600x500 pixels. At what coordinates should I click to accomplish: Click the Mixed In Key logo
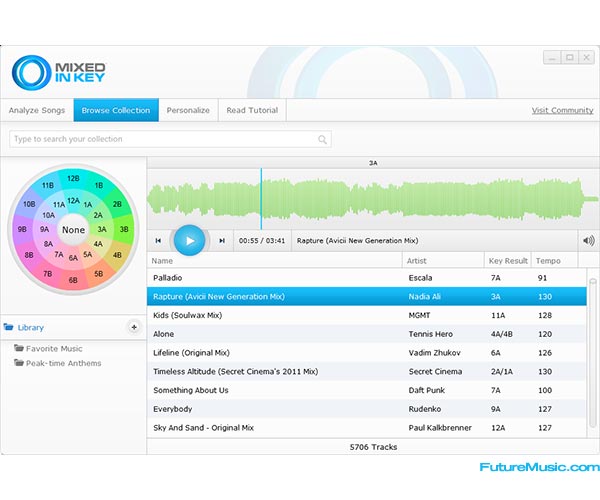point(59,72)
